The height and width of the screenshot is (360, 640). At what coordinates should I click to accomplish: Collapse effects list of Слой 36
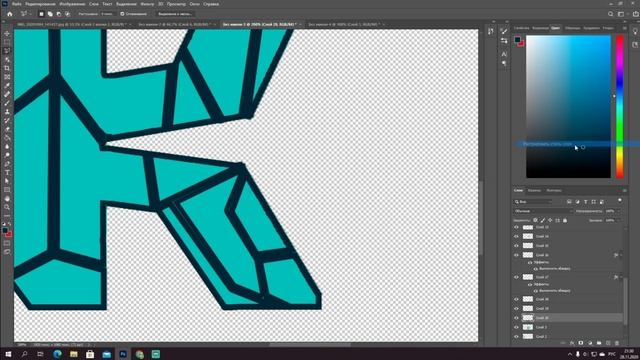click(x=620, y=255)
